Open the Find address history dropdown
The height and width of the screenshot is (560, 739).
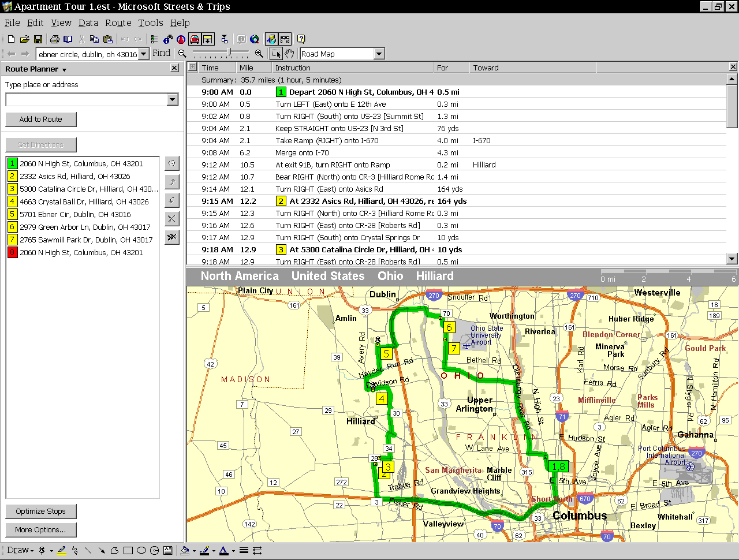tap(144, 54)
